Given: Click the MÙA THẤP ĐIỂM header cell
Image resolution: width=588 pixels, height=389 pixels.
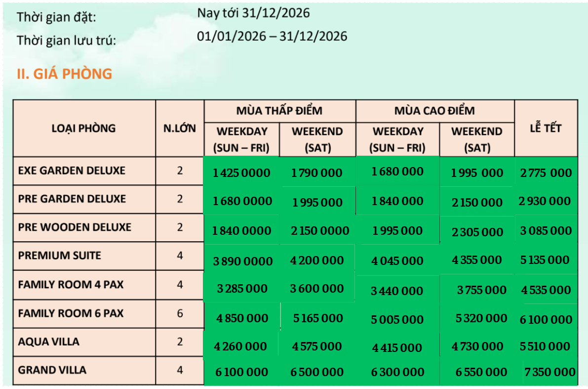Looking at the screenshot, I should tap(279, 111).
